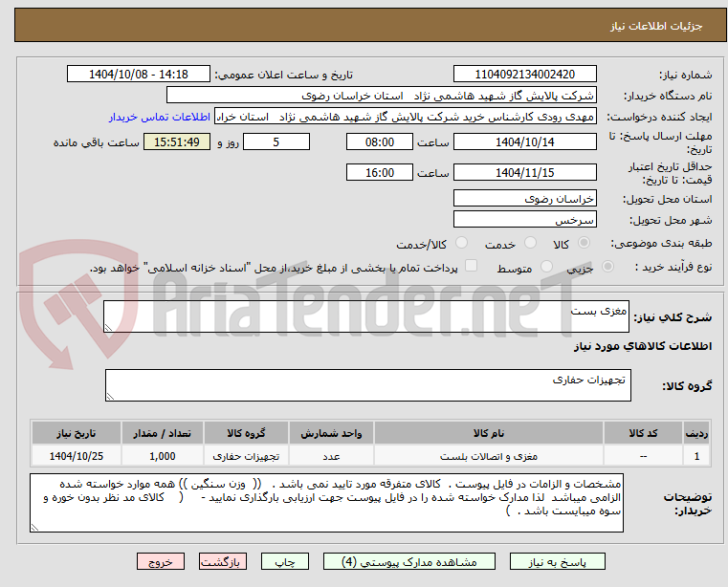Click the general description box 'مغزی بست'
The width and height of the screenshot is (728, 587).
tap(365, 316)
